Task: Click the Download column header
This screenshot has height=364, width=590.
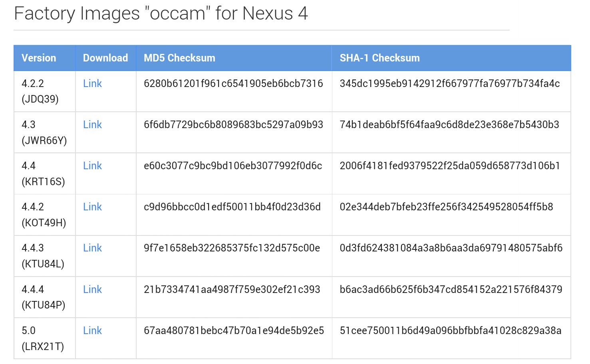Action: click(105, 58)
